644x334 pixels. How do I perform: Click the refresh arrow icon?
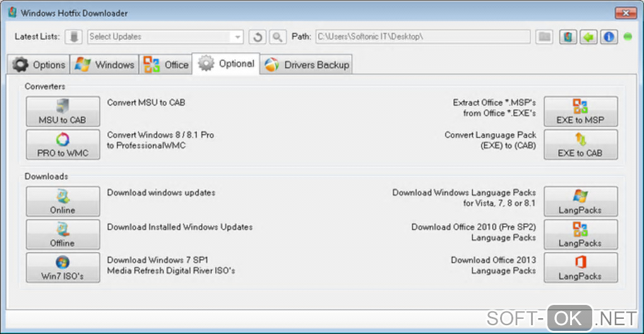(258, 37)
